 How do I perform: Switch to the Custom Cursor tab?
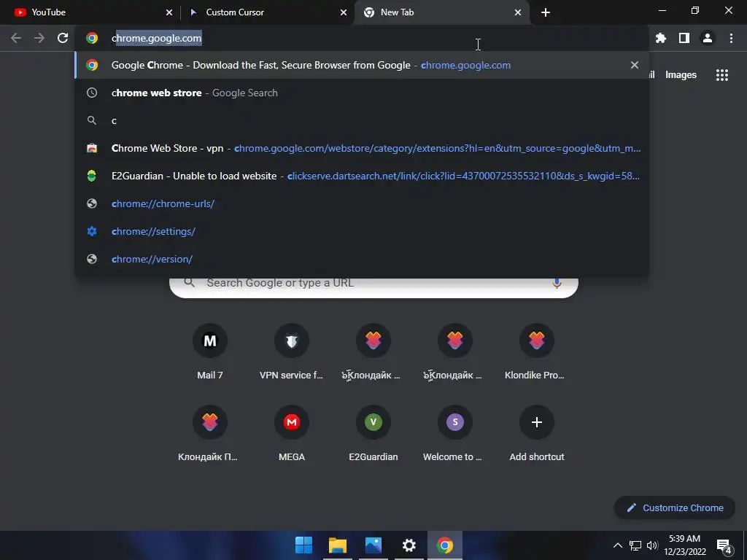[267, 12]
